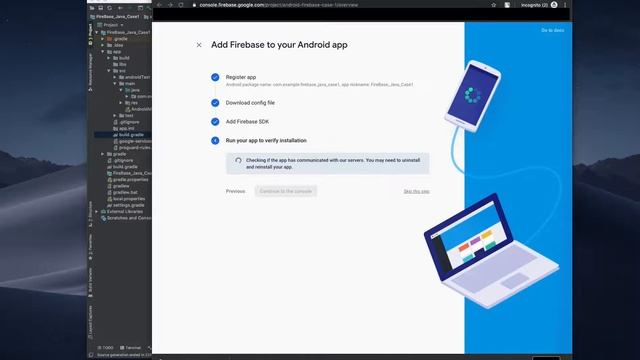Open the TODO tool window tab
640x360 pixels.
pyautogui.click(x=105, y=348)
